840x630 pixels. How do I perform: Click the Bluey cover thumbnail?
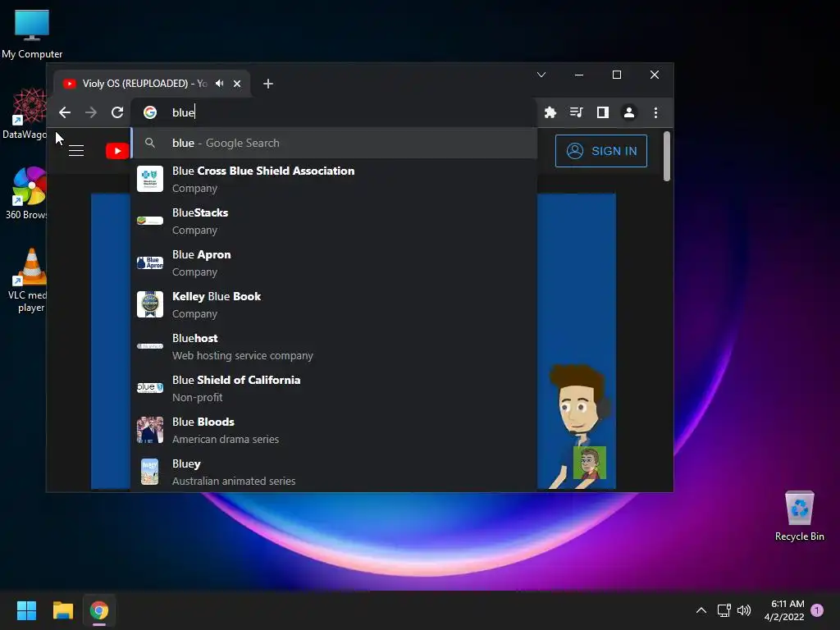[150, 472]
